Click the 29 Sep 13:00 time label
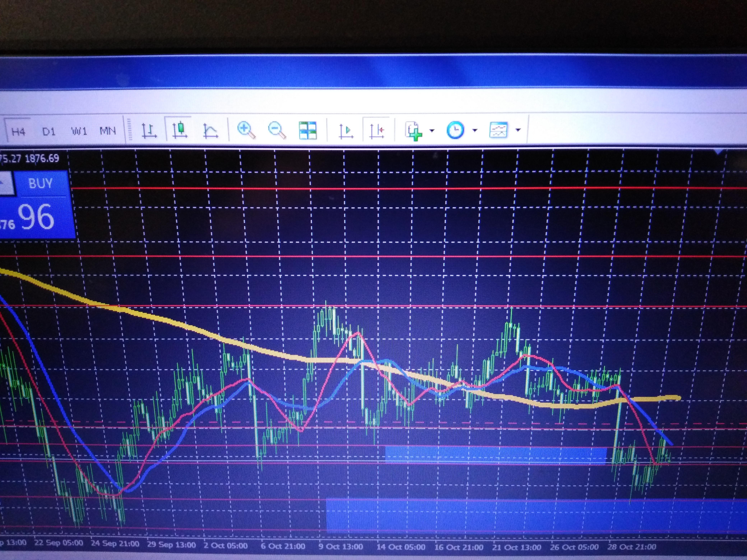The image size is (747, 560). coord(171,544)
